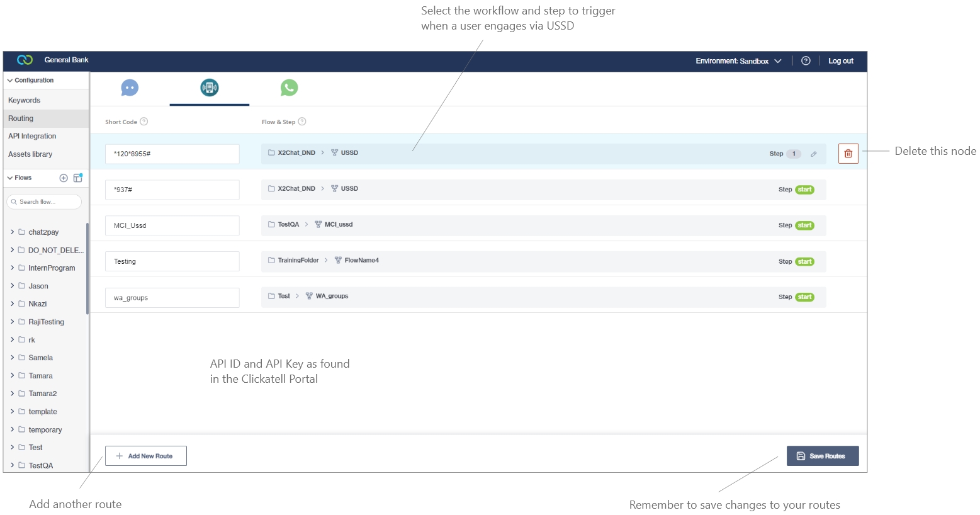Switch to the WhatsApp channel tab
Viewport: 980px width, 515px height.
coord(289,88)
